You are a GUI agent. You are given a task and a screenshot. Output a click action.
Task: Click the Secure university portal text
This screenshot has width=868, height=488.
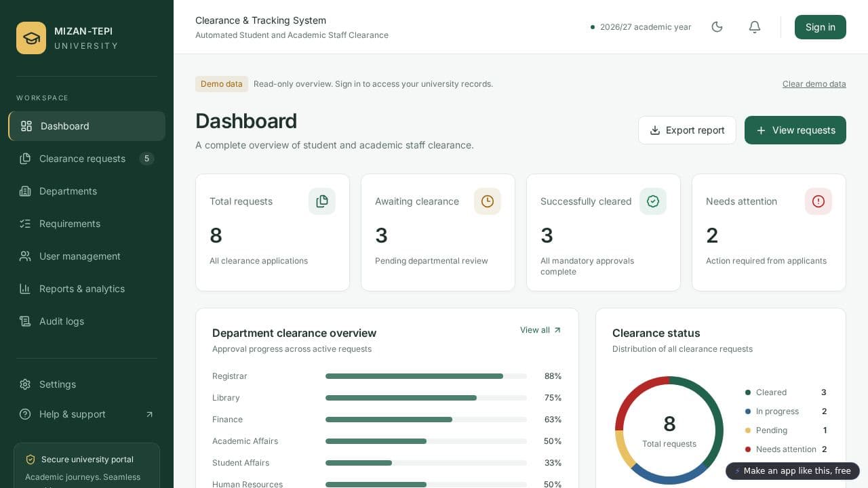pos(87,460)
